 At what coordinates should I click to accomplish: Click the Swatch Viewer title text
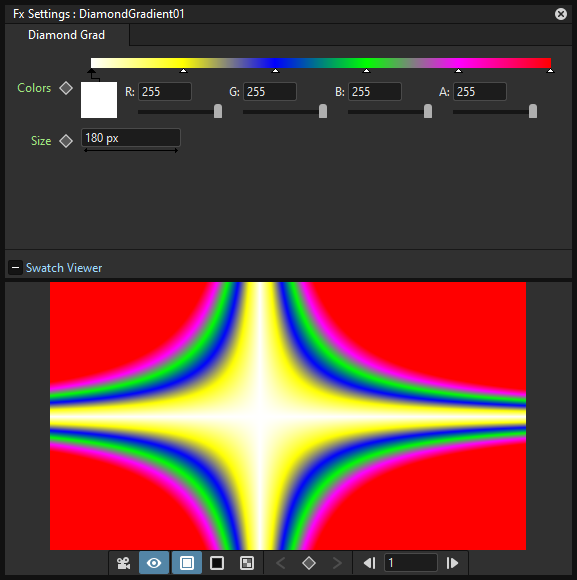pos(64,267)
